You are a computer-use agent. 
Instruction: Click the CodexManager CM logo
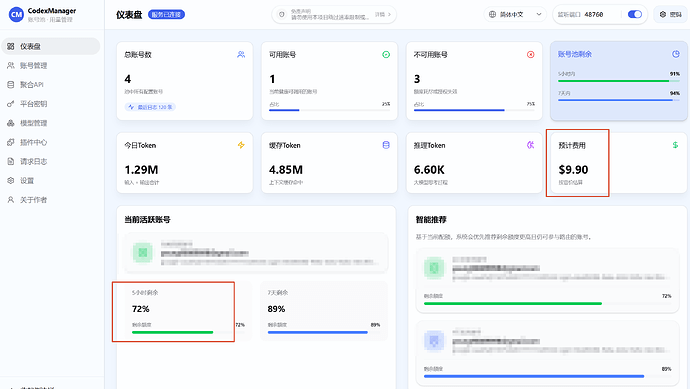coord(16,15)
